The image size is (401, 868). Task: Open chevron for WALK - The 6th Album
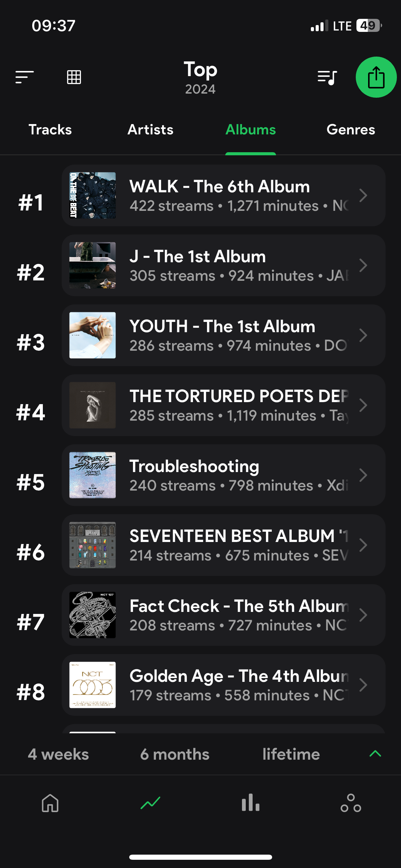coord(363,195)
